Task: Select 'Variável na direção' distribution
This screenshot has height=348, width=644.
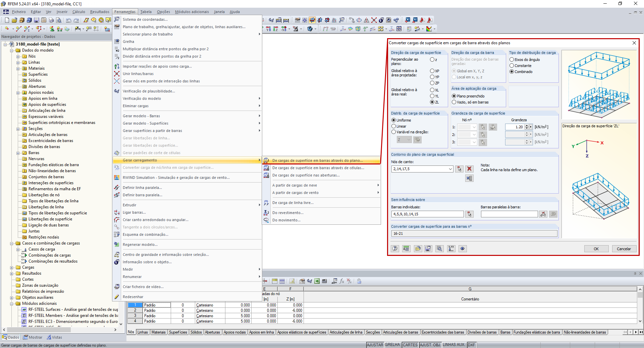Action: pyautogui.click(x=394, y=132)
